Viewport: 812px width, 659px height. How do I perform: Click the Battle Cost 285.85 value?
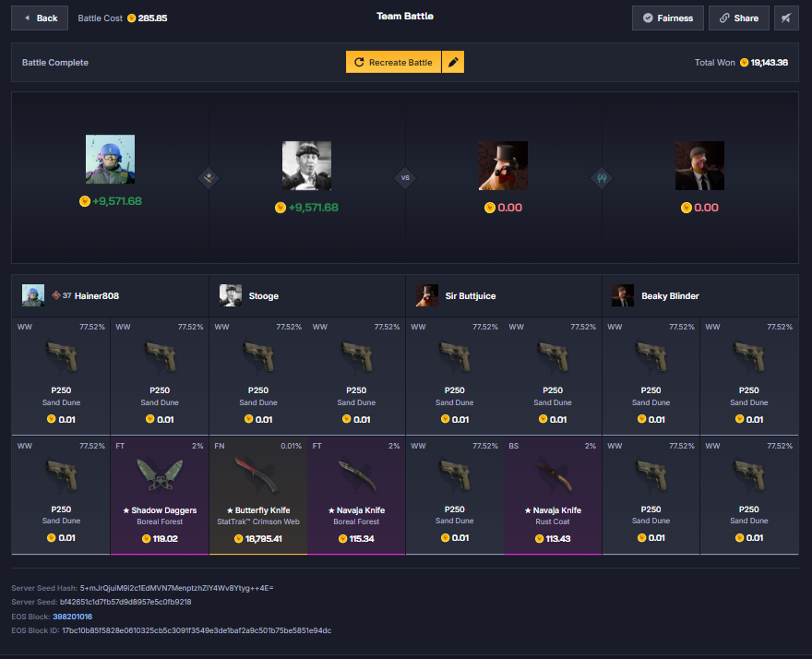pos(152,18)
